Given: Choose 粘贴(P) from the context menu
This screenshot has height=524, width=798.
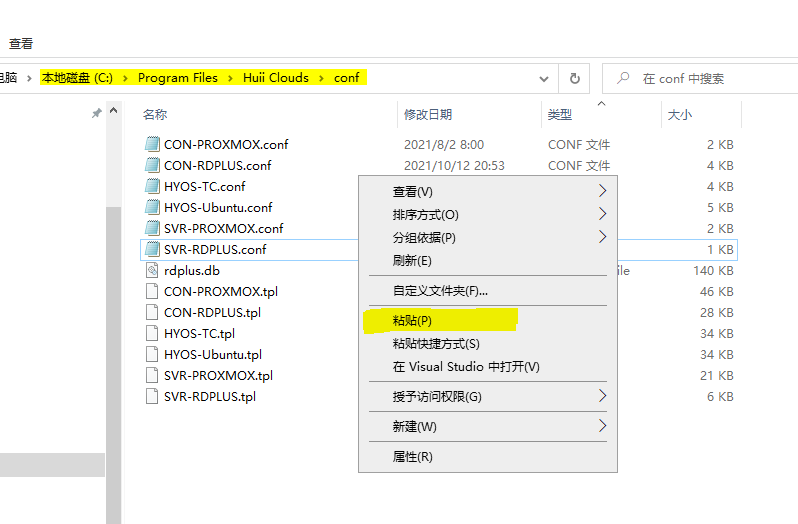Looking at the screenshot, I should click(x=412, y=320).
